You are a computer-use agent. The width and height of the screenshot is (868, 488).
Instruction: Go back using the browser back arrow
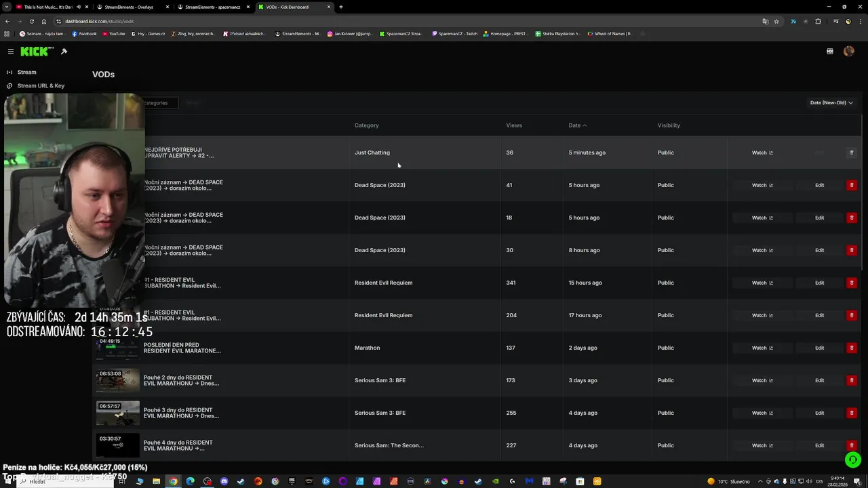(x=7, y=21)
